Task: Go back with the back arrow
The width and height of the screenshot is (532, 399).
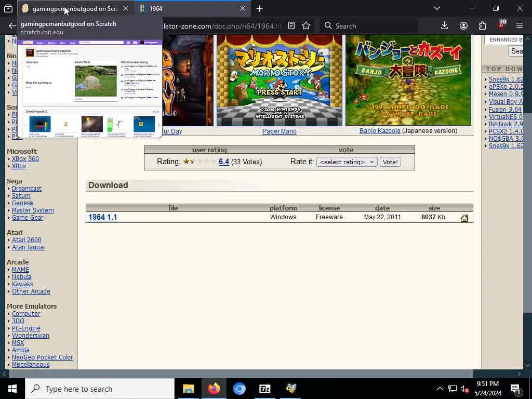Action: (x=12, y=26)
